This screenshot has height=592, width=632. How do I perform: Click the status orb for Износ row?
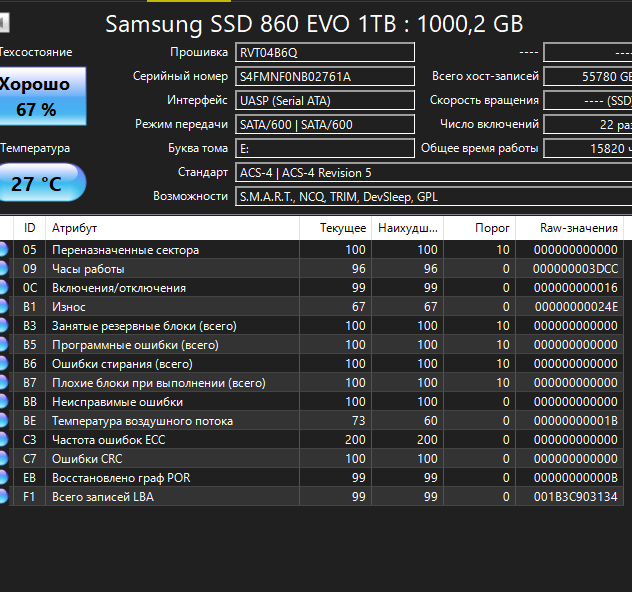point(3,307)
